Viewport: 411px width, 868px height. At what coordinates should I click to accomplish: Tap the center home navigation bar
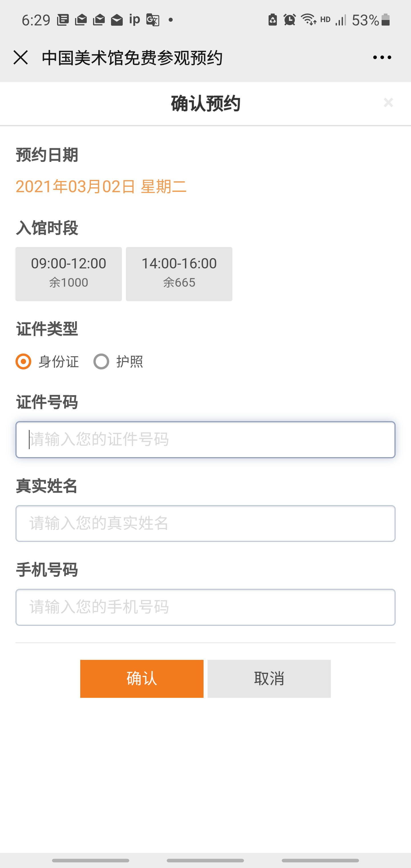point(205,860)
